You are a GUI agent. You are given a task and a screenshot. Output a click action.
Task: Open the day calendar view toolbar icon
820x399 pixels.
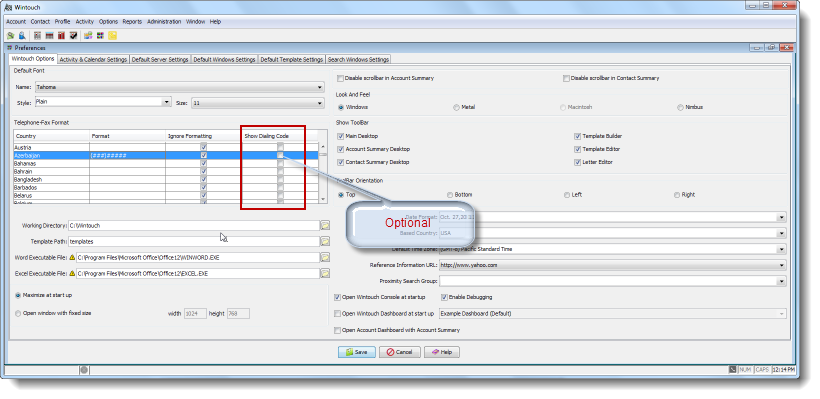point(38,36)
